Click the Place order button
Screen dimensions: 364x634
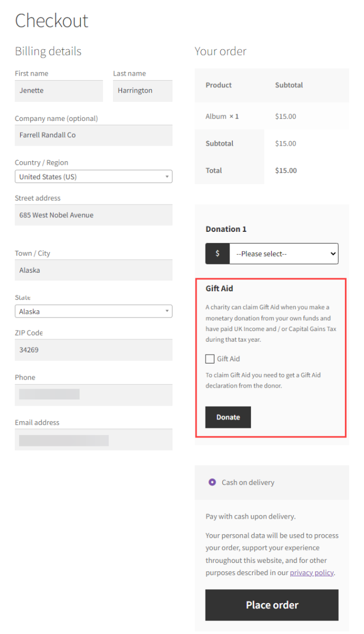(x=272, y=605)
